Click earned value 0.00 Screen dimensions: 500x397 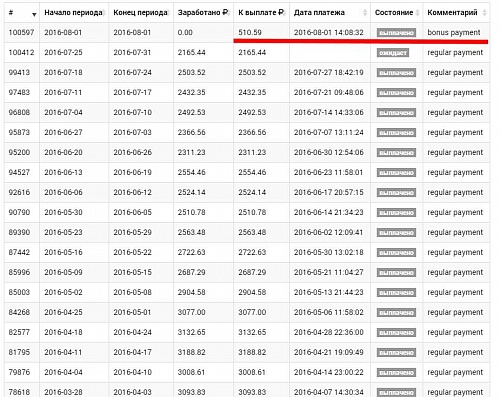[185, 32]
